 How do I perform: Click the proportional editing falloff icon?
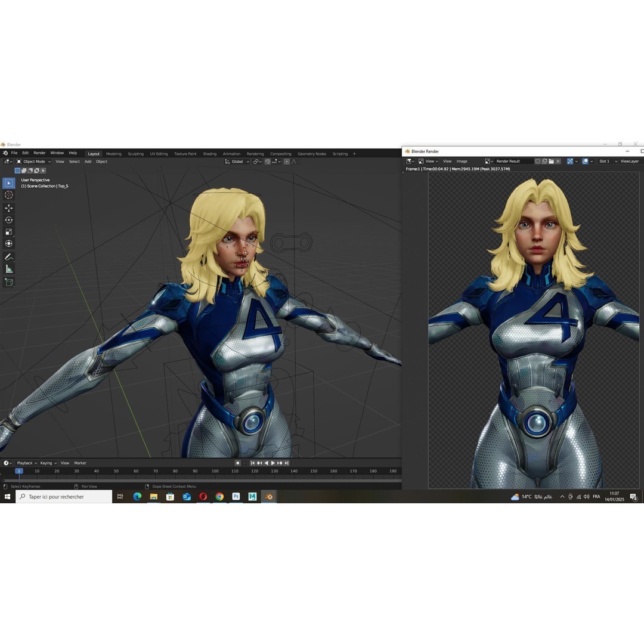point(294,162)
